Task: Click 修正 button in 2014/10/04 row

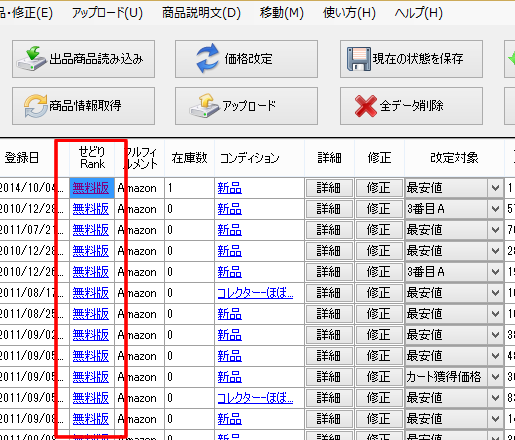Action: (379, 188)
